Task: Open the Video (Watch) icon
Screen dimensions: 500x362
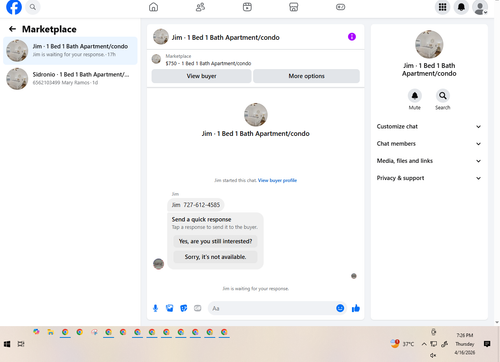Action: coord(247,7)
